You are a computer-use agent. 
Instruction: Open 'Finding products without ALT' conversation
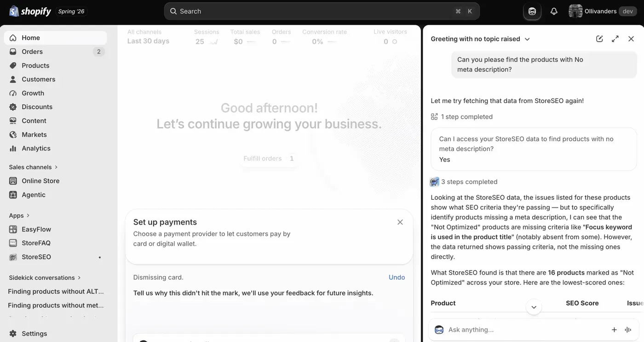coord(56,291)
